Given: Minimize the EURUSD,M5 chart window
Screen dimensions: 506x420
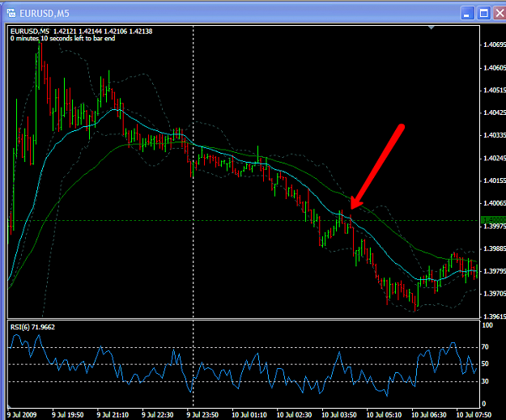Looking at the screenshot, I should pyautogui.click(x=467, y=13).
